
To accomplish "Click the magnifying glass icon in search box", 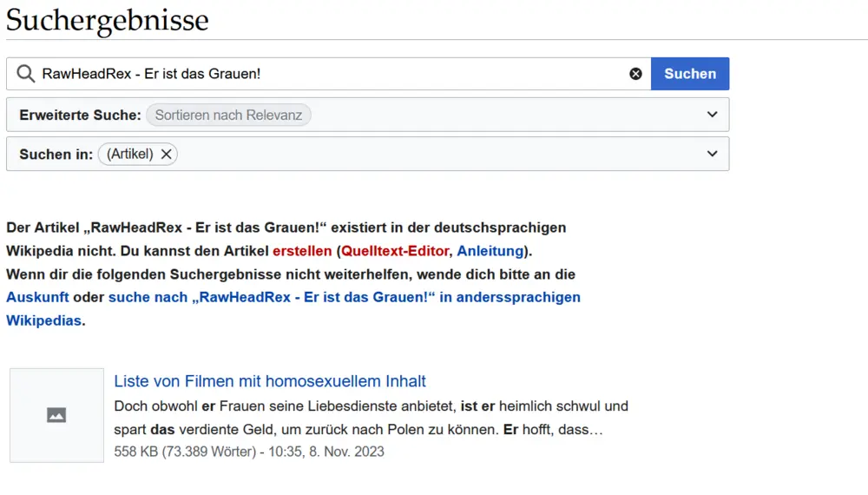I will 26,74.
